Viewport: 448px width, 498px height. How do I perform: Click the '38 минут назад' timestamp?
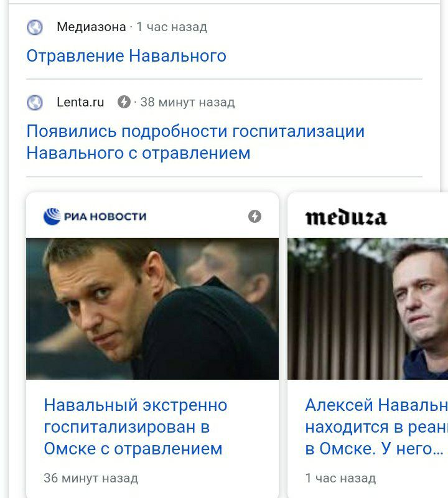click(188, 102)
